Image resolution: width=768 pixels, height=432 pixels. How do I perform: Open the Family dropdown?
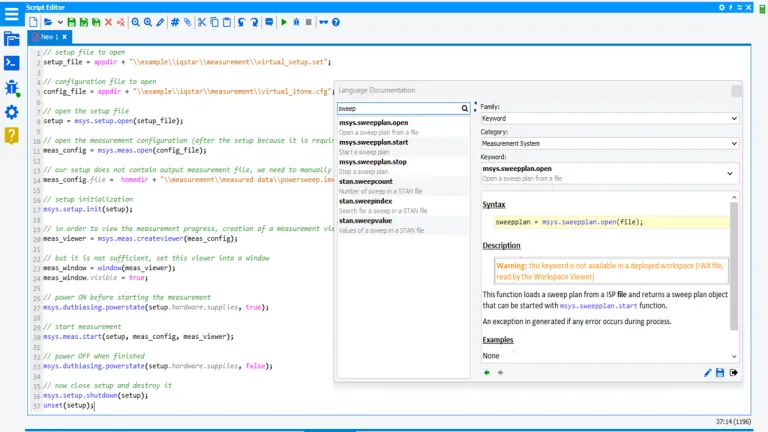[x=609, y=118]
